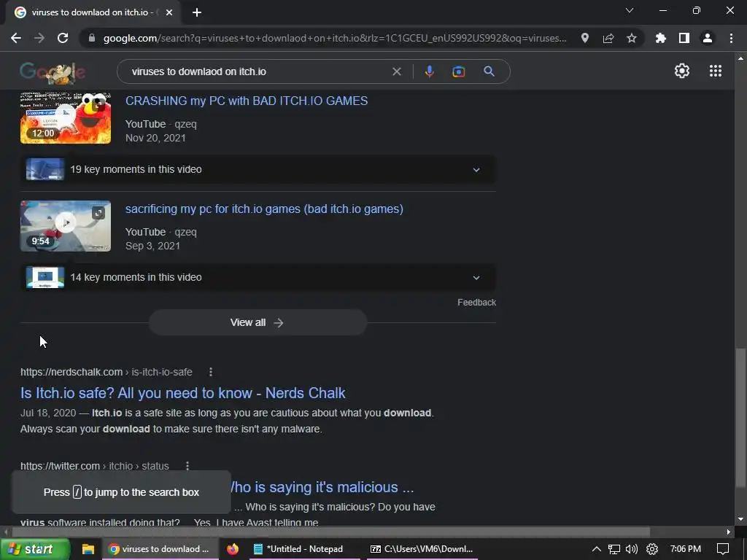Click the scroll-up arrow of the page
The width and height of the screenshot is (747, 560).
click(x=740, y=58)
